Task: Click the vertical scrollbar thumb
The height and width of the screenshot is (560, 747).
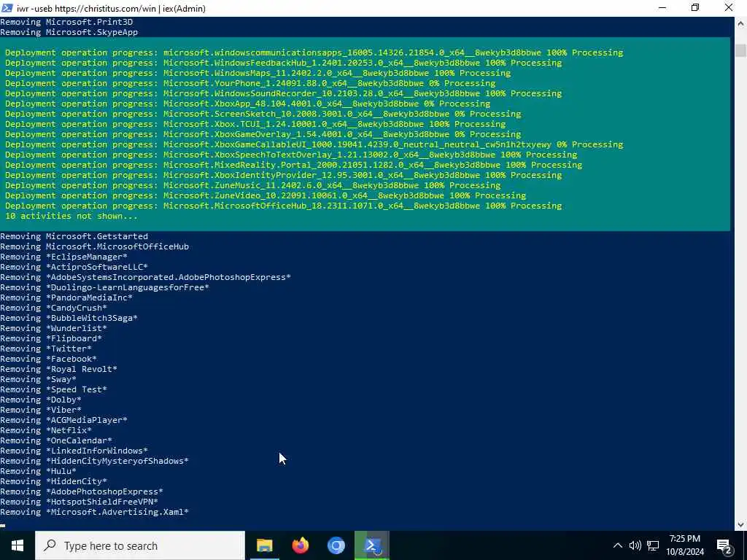Action: (741, 50)
